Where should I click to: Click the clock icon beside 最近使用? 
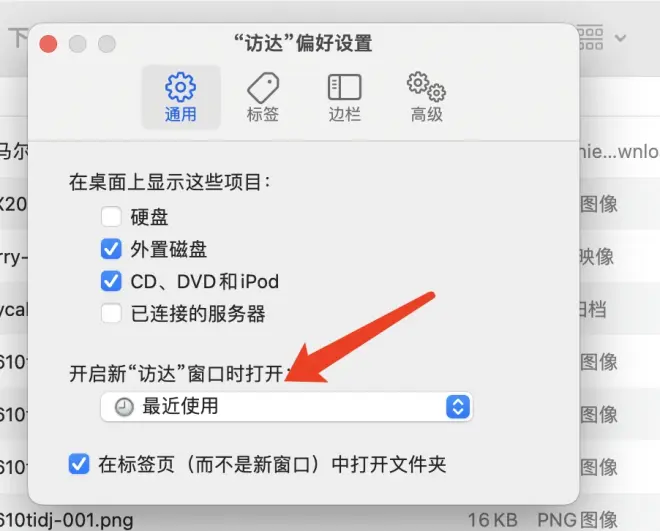(124, 407)
